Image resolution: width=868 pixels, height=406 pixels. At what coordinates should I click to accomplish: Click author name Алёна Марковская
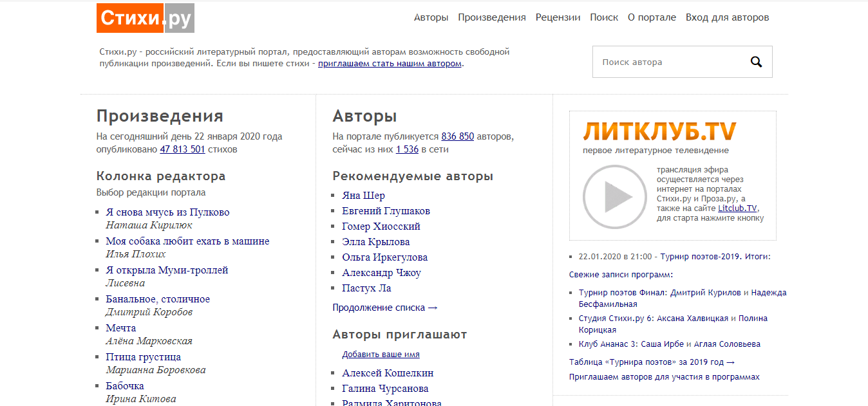point(149,341)
